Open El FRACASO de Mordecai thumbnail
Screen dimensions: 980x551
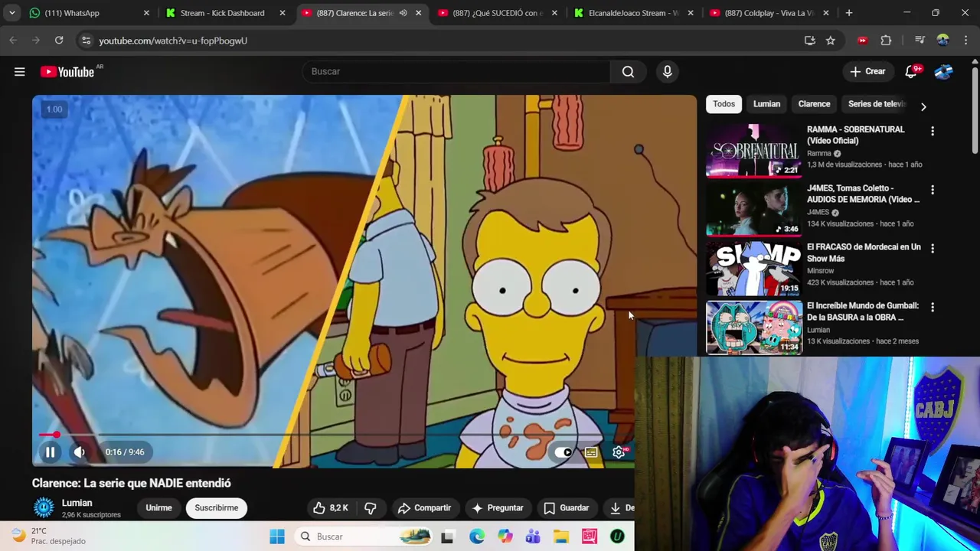753,268
